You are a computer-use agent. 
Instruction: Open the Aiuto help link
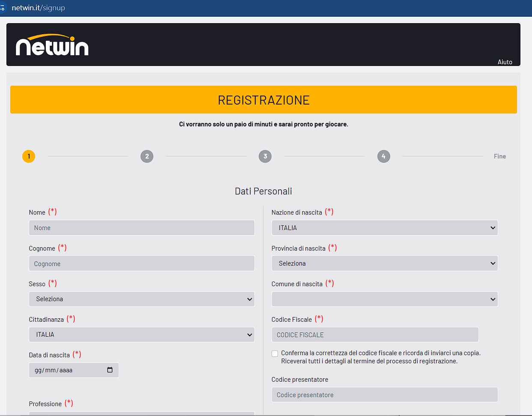click(505, 62)
